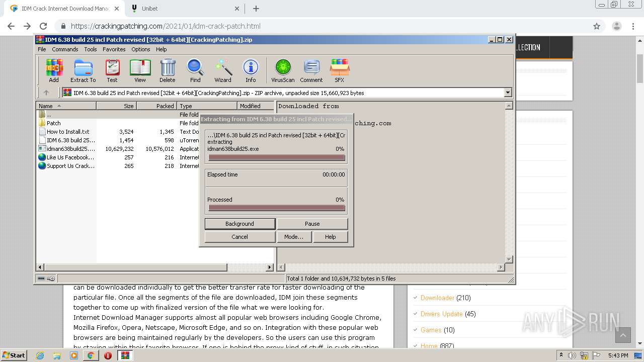The image size is (644, 362).
Task: Open Chrome from the taskbar
Action: tap(91, 355)
